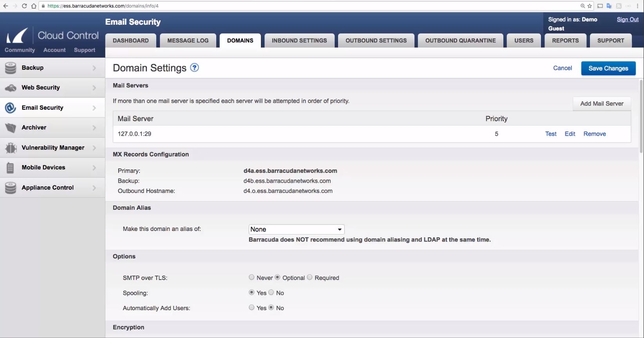Test the 127.0.0.1:29 mail server
Image resolution: width=644 pixels, height=338 pixels.
(551, 134)
